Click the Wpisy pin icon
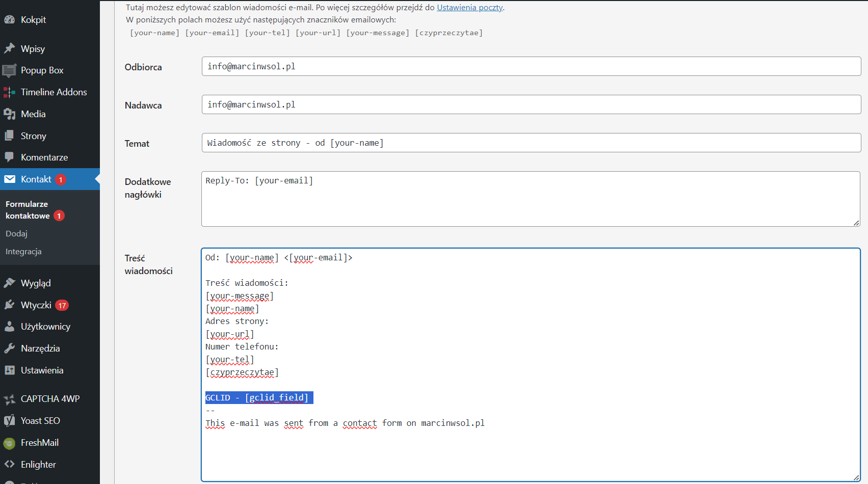868x484 pixels. [10, 48]
